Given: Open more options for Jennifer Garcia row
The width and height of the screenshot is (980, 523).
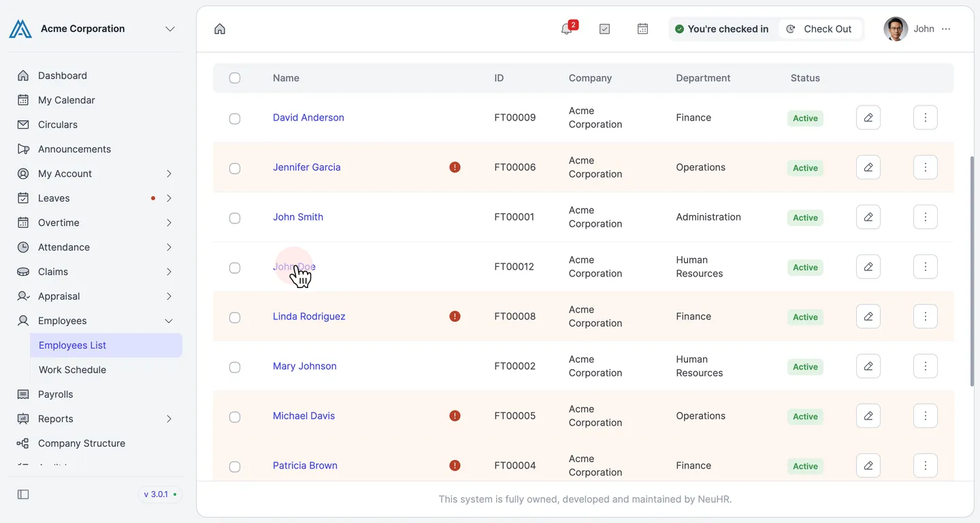Looking at the screenshot, I should click(x=926, y=167).
